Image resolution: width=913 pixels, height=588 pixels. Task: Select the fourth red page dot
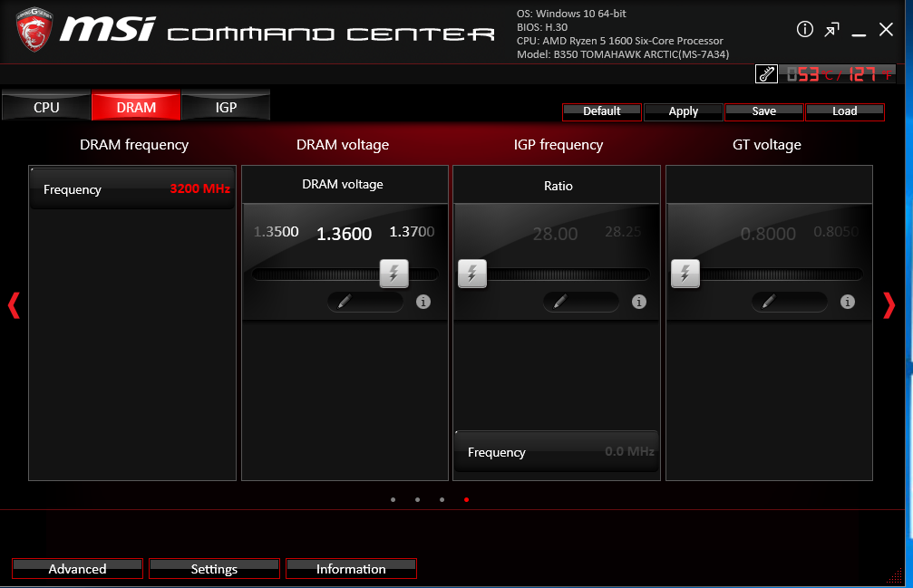466,499
